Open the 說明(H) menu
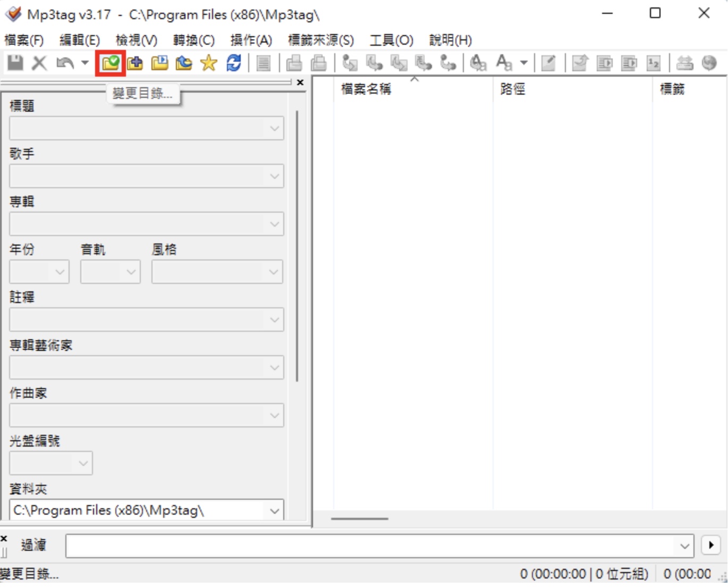This screenshot has height=588, width=728. 451,40
